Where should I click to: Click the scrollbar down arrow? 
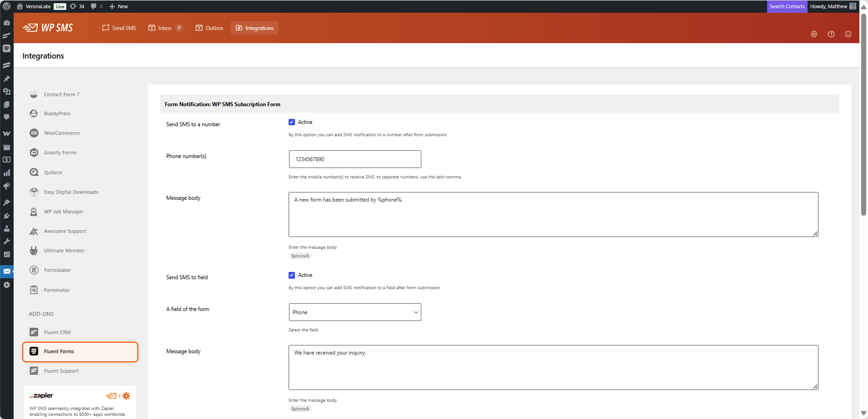tap(863, 414)
